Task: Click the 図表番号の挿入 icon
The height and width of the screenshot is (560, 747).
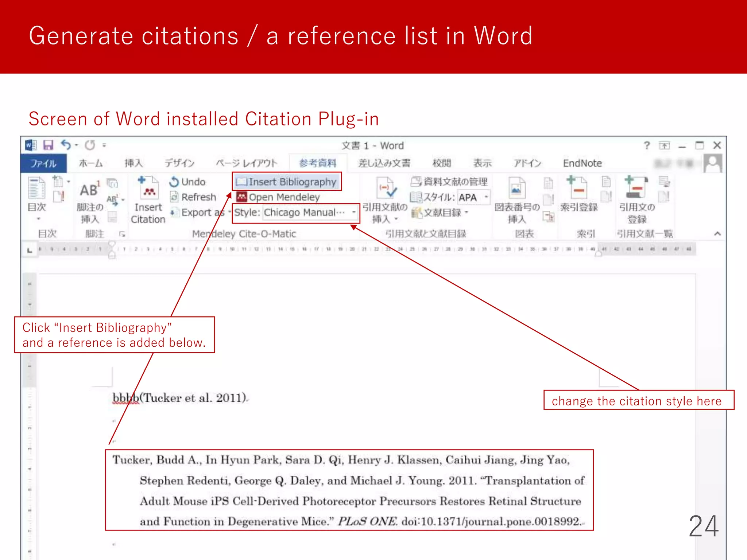Action: [x=516, y=188]
